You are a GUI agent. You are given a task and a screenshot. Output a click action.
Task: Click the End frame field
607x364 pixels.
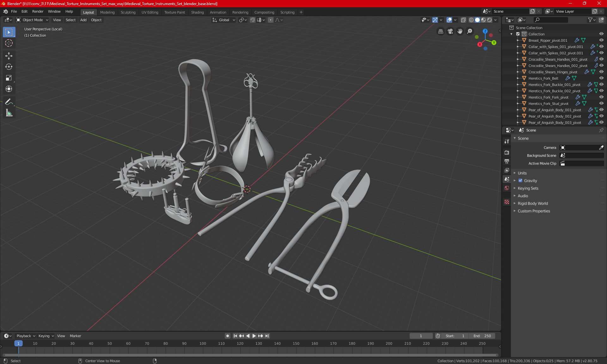482,336
